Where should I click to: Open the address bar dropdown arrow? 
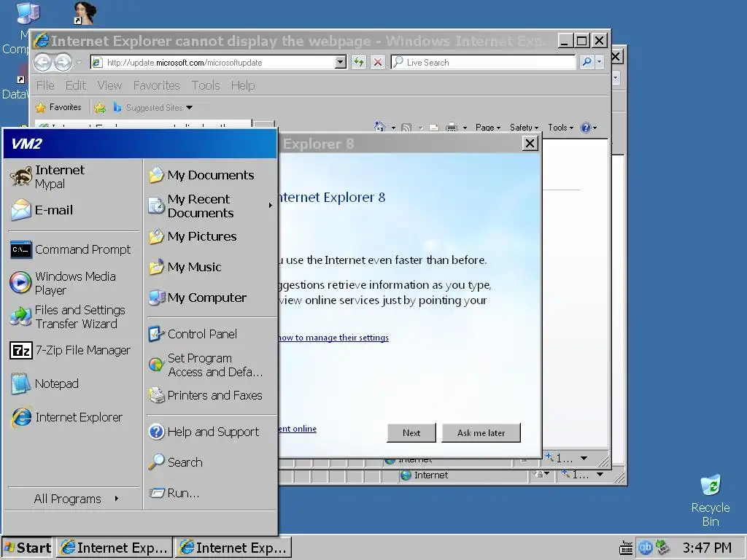(341, 63)
